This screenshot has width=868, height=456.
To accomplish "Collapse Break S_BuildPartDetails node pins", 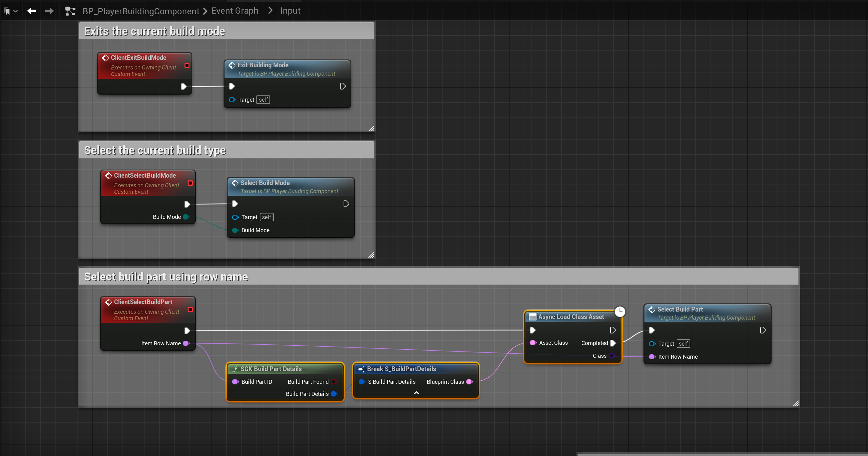I will coord(416,393).
